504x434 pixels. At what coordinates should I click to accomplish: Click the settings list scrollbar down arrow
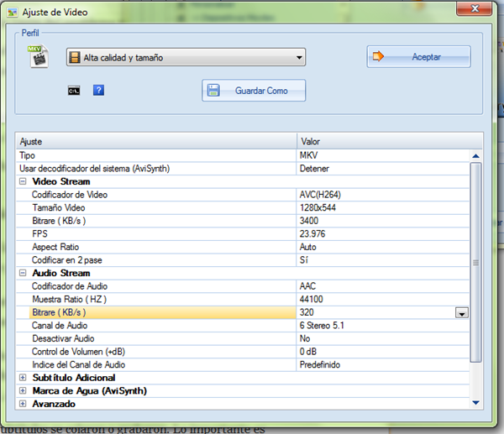point(476,403)
